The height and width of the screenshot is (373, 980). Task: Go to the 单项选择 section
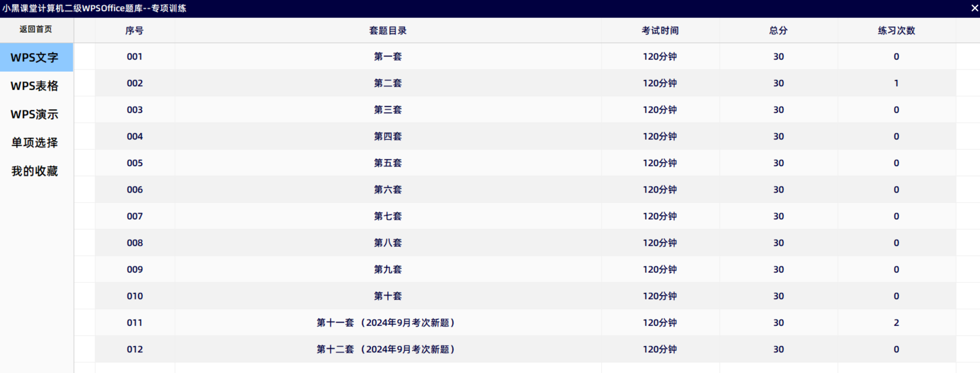pyautogui.click(x=35, y=143)
